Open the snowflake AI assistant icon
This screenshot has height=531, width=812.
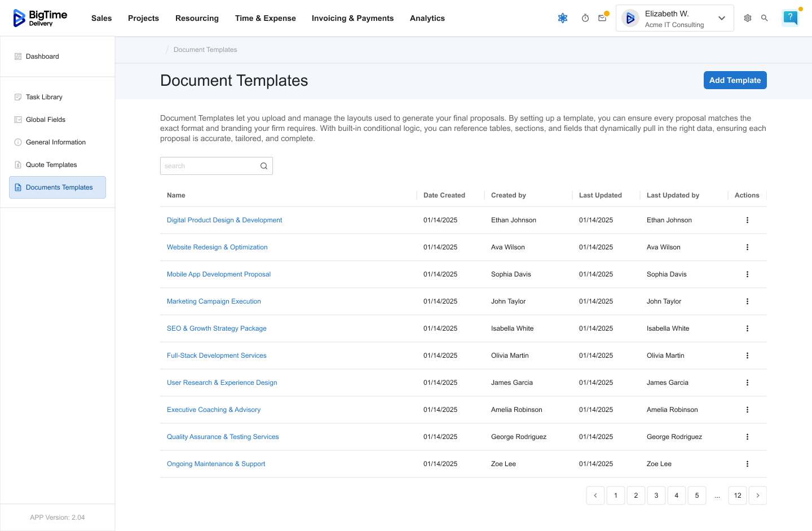pos(562,18)
